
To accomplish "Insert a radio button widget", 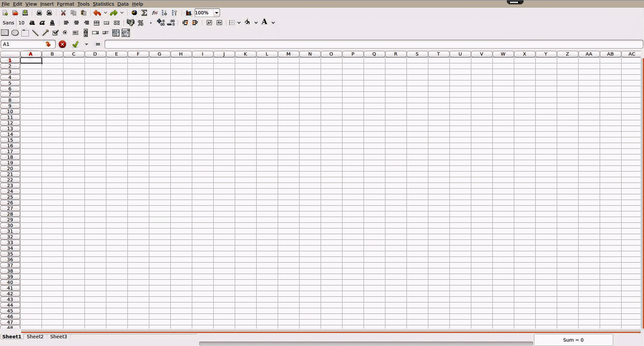I will pos(65,32).
